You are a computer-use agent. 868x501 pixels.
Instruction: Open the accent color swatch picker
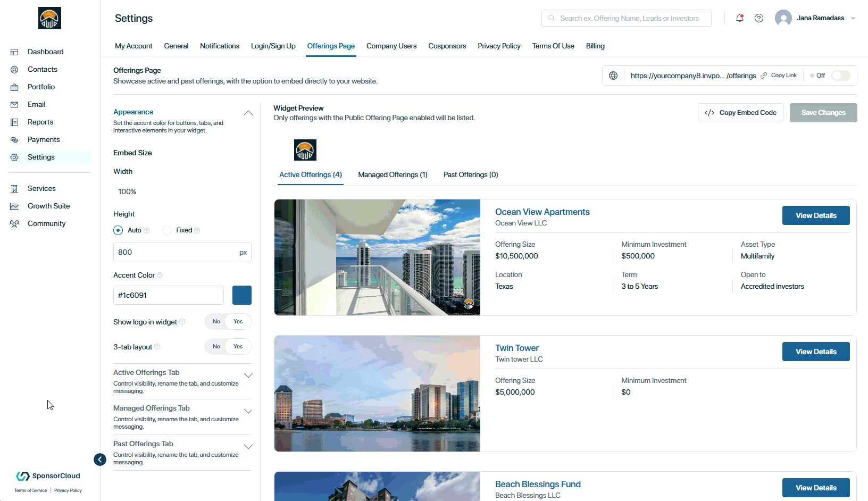tap(242, 295)
